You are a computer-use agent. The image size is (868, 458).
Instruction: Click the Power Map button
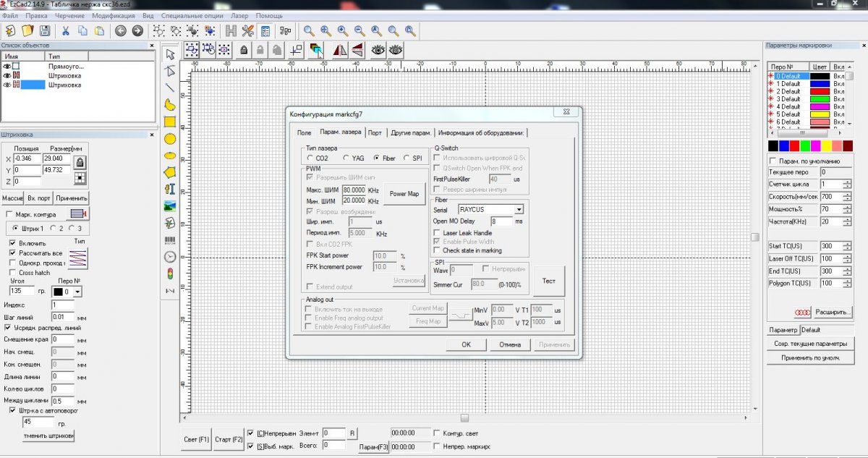click(404, 194)
